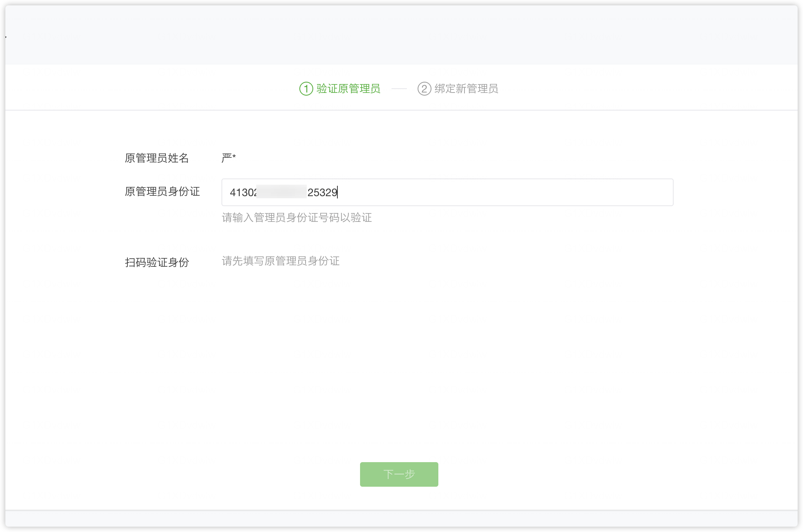Click the 原管理员姓名 label

click(157, 158)
